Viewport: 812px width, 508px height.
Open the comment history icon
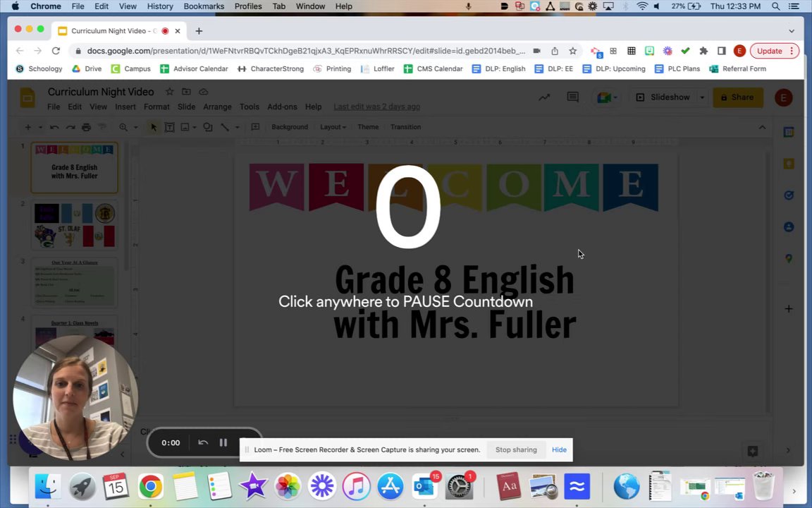tap(573, 97)
